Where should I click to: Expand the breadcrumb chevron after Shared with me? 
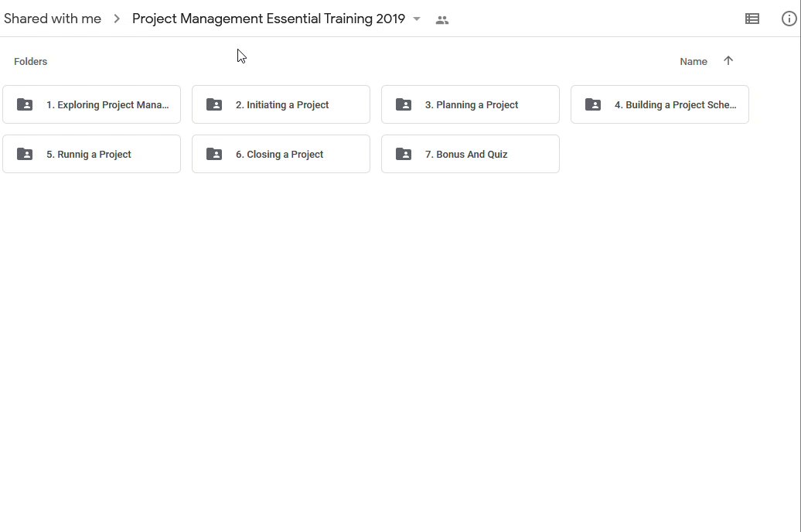pyautogui.click(x=117, y=19)
